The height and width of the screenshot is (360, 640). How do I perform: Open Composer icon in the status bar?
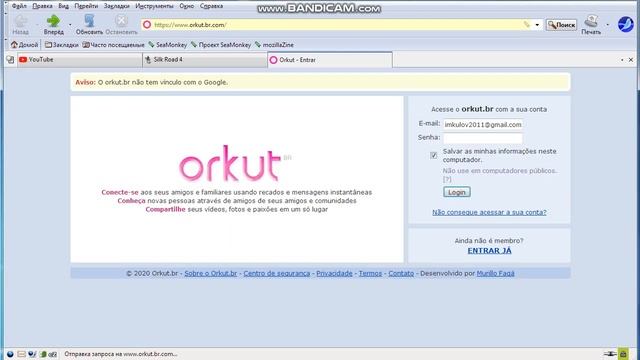pyautogui.click(x=32, y=354)
